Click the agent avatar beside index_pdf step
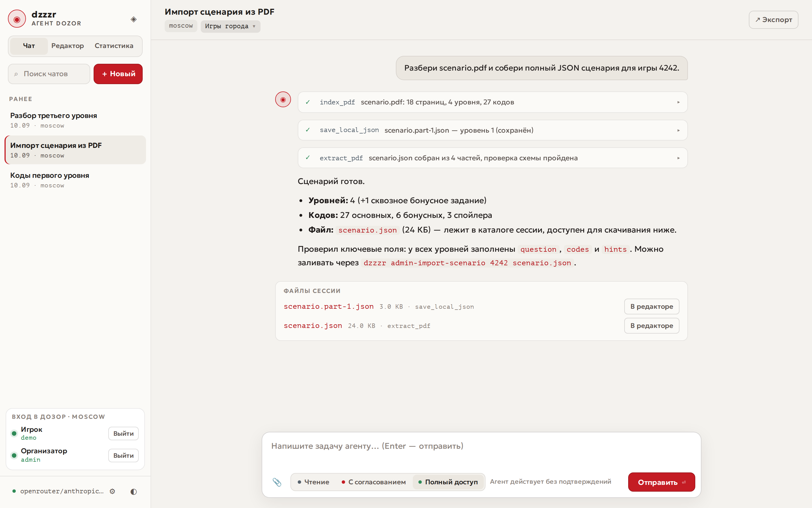Viewport: 812px width, 508px height. pos(283,99)
